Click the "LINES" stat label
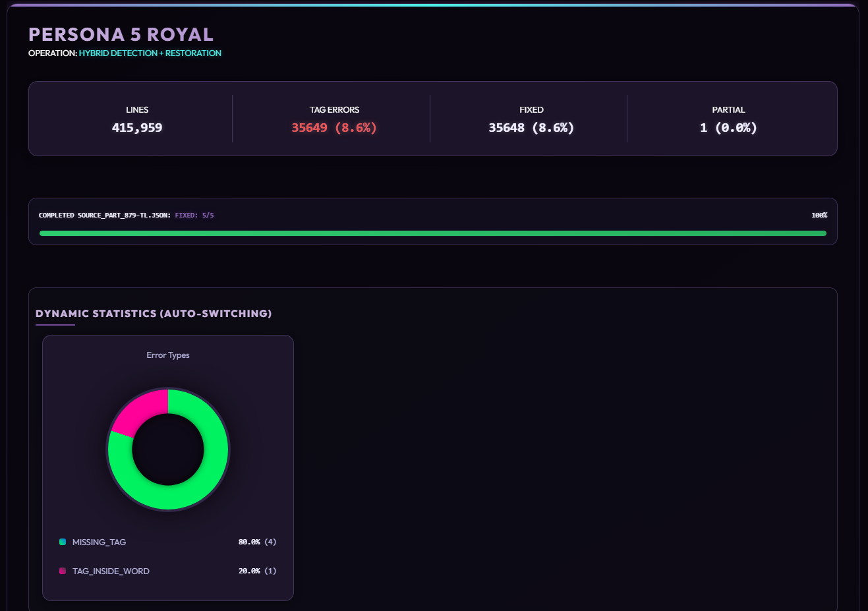This screenshot has height=611, width=868. (x=137, y=109)
